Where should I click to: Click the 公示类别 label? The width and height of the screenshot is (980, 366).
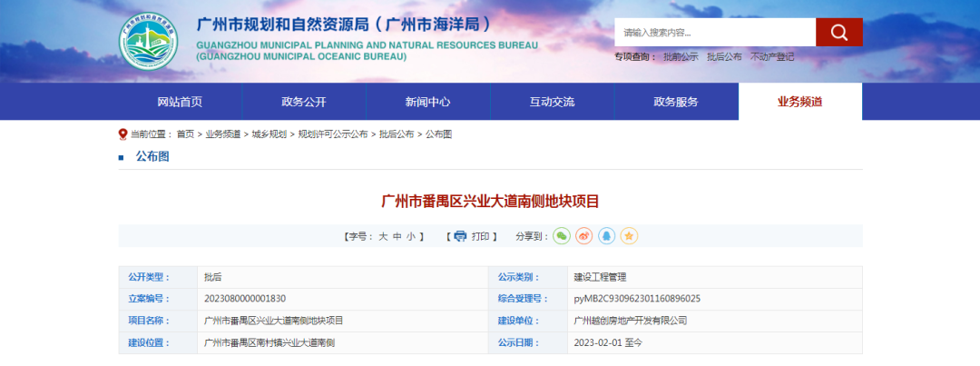519,277
